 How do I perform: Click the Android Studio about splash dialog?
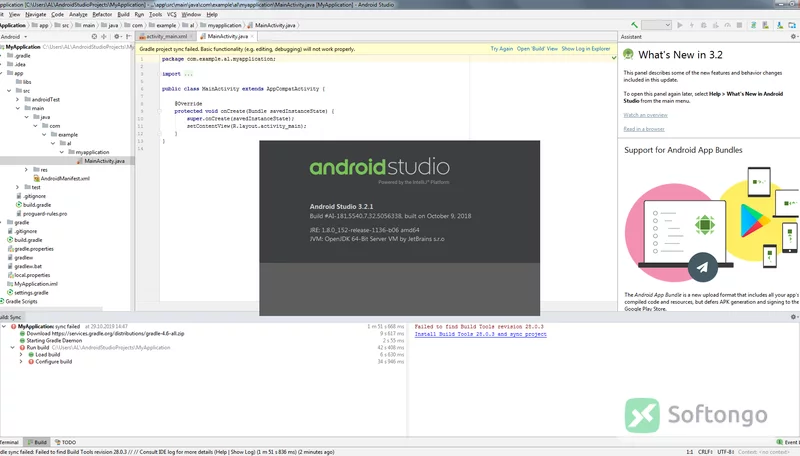[x=399, y=228]
